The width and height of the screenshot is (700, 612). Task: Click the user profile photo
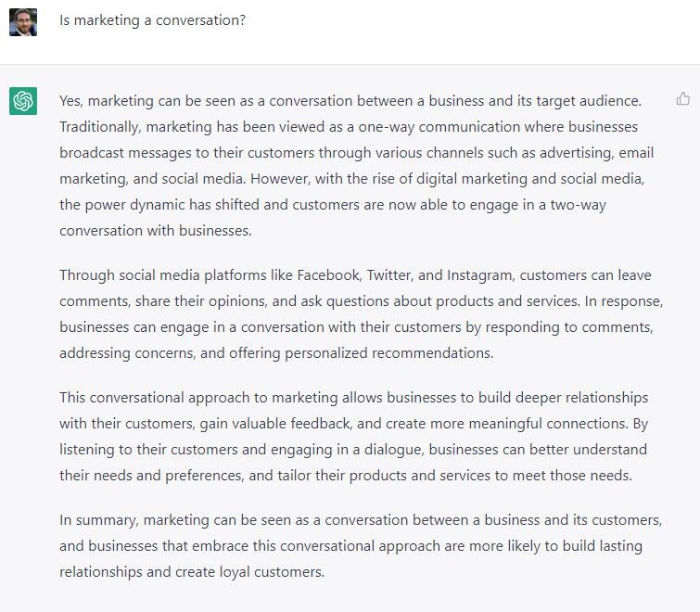(x=23, y=22)
